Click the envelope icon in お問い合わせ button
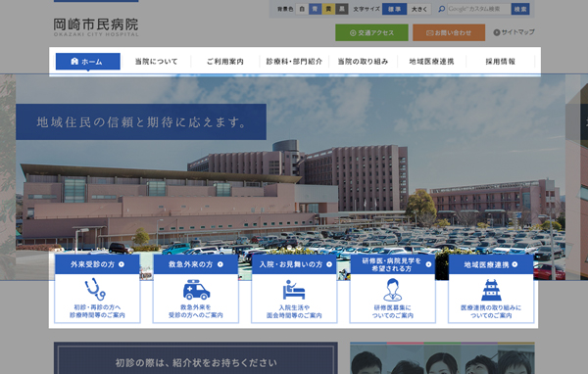 (x=430, y=33)
